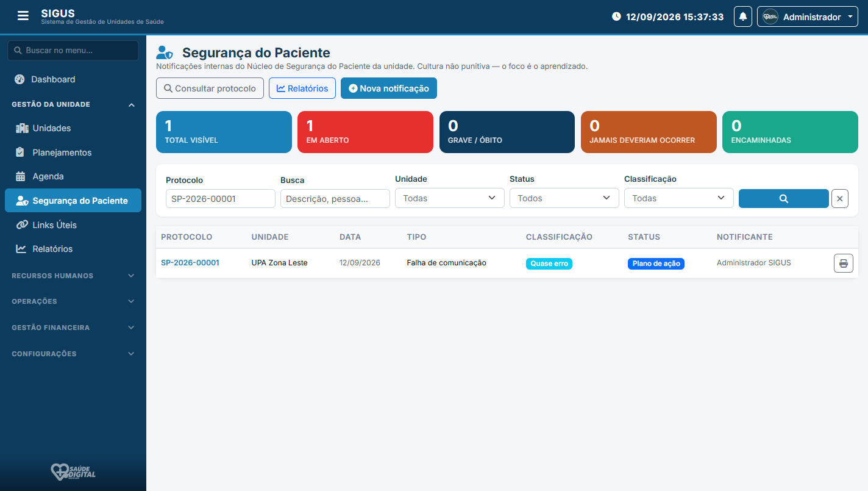Click the UPA Zona Leste cell
This screenshot has height=491, width=868.
point(279,263)
